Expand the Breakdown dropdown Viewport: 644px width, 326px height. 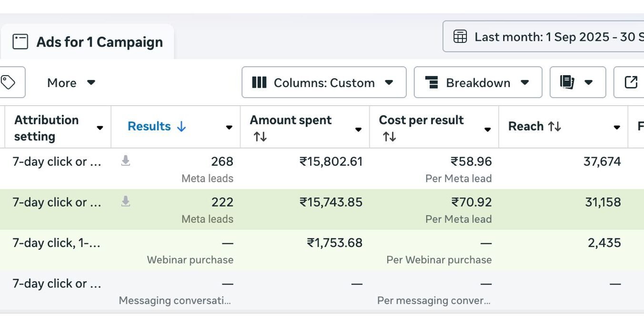pos(477,83)
